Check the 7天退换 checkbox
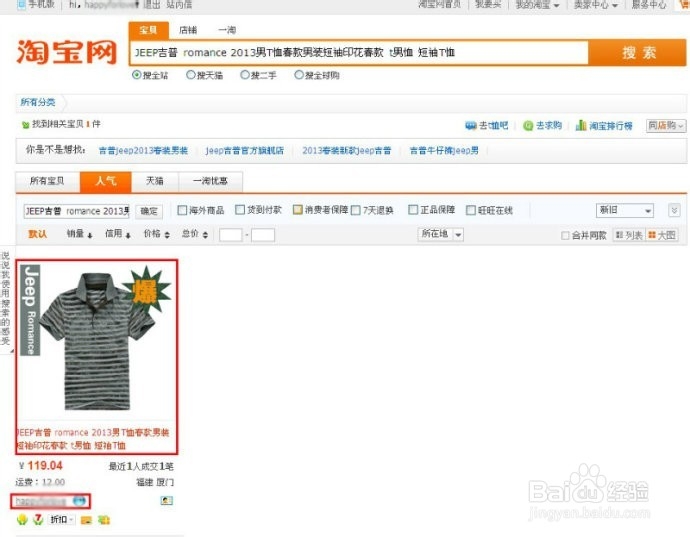Screen dimensions: 690x537 [356, 210]
